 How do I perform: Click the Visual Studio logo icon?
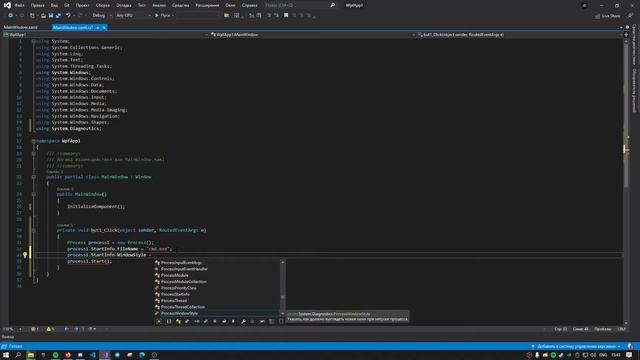pos(7,5)
